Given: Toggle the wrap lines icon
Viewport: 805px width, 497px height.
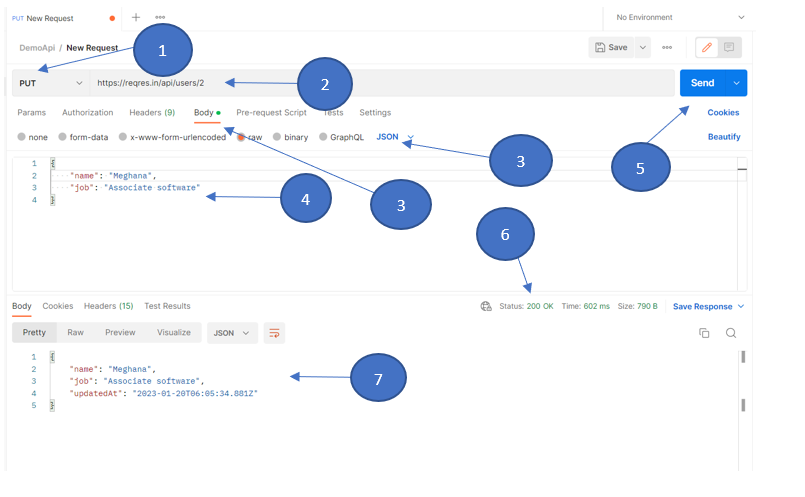Looking at the screenshot, I should [x=274, y=333].
